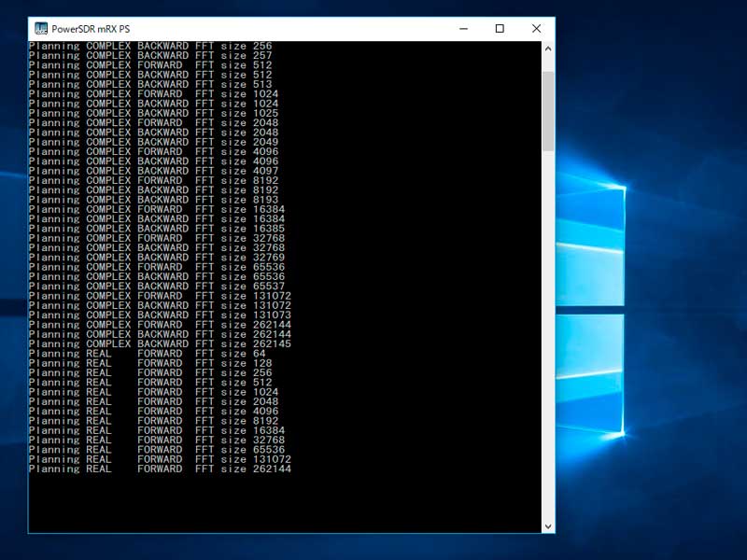Click the scrollbar up arrow
The image size is (747, 560).
[x=548, y=49]
